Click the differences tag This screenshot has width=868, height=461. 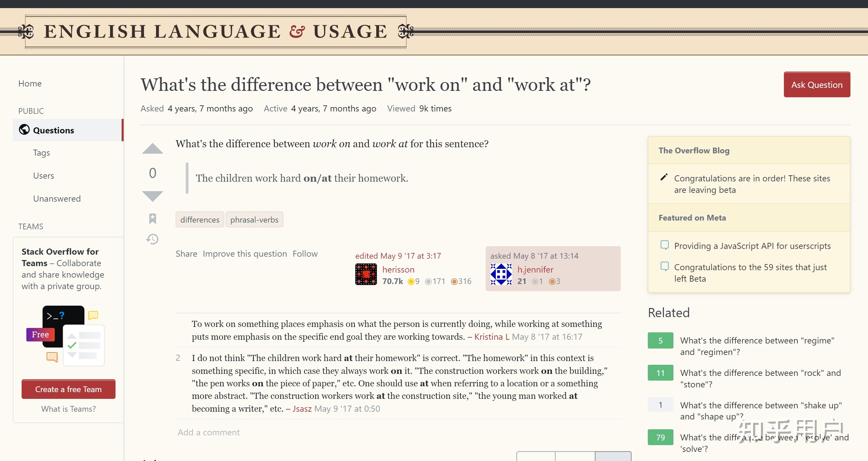[199, 219]
